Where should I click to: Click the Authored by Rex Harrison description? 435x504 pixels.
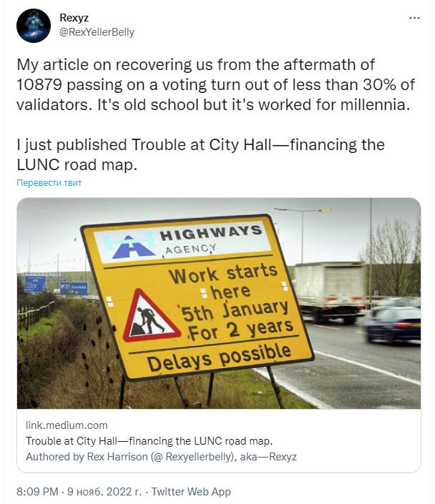pyautogui.click(x=161, y=457)
